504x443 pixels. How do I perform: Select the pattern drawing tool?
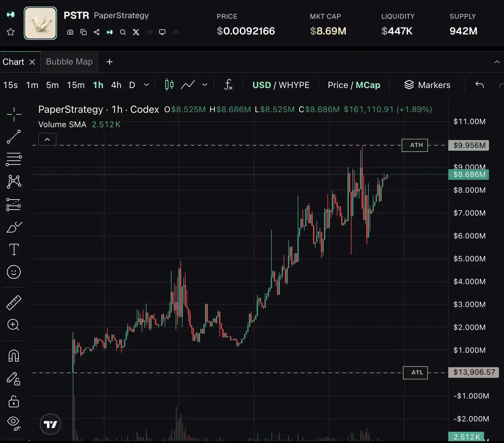pyautogui.click(x=14, y=182)
